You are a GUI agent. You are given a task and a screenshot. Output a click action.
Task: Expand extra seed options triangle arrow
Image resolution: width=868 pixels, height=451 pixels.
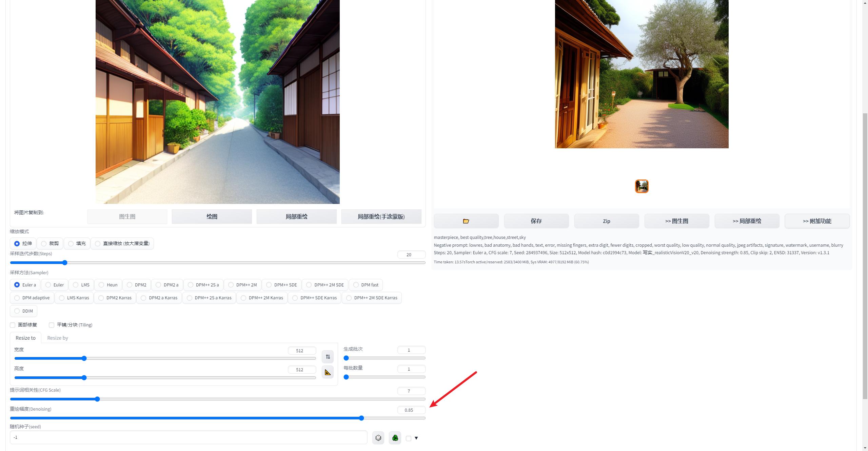(x=416, y=438)
